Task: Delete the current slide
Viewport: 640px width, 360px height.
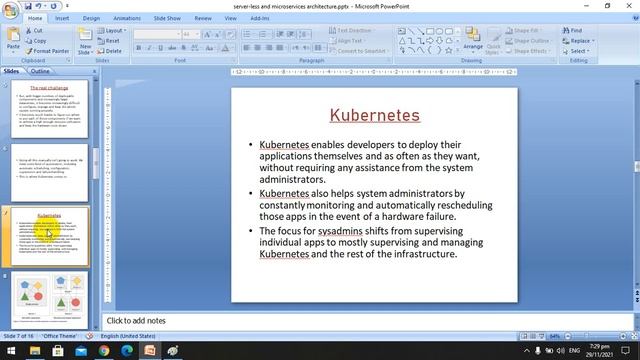Action: click(x=109, y=51)
